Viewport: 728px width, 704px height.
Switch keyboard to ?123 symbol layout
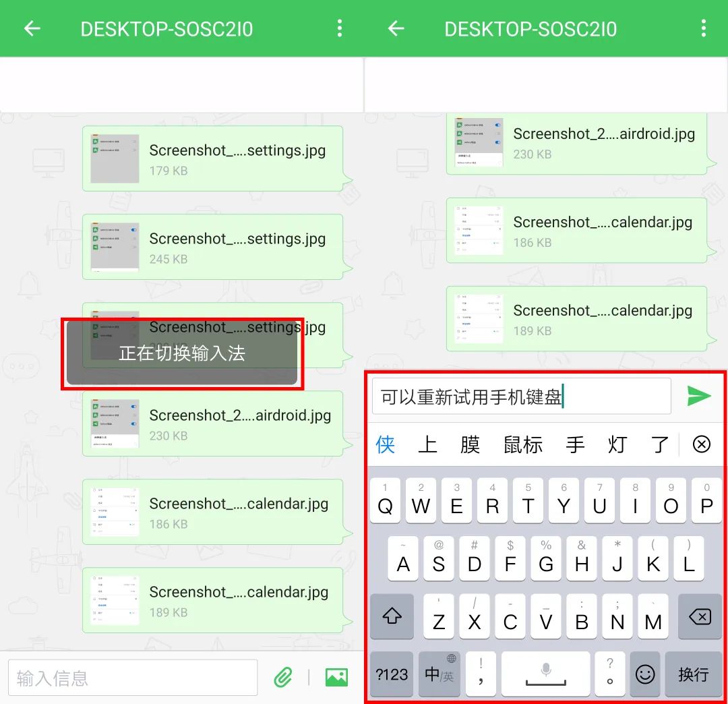391,674
